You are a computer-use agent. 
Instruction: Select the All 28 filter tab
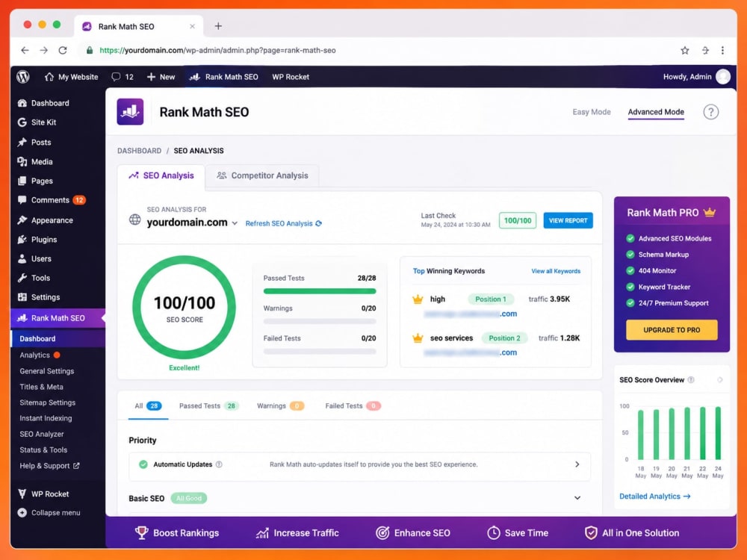pos(148,405)
